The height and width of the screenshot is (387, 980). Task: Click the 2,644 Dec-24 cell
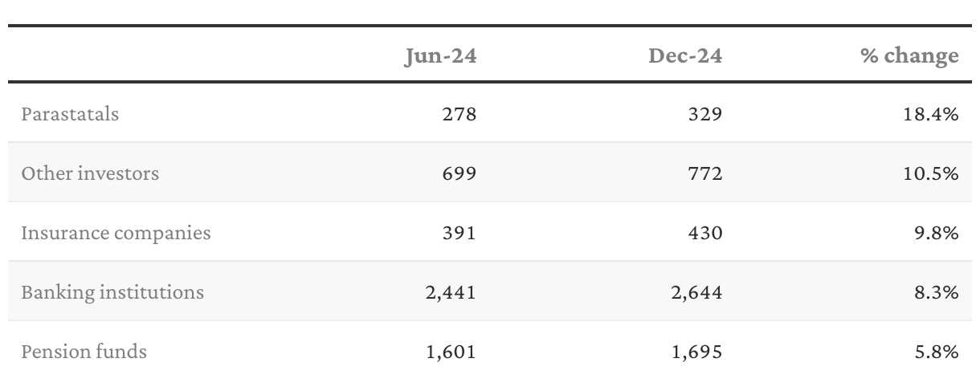coord(696,292)
